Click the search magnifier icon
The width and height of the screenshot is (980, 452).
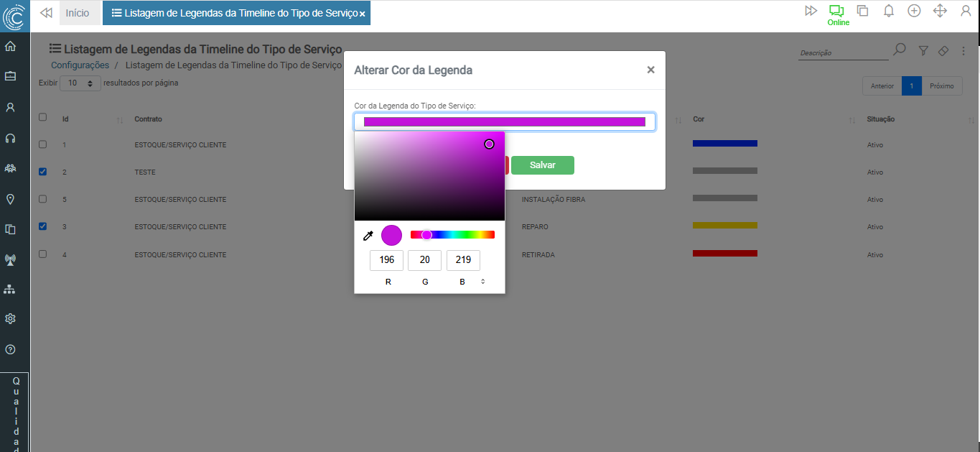pos(899,50)
